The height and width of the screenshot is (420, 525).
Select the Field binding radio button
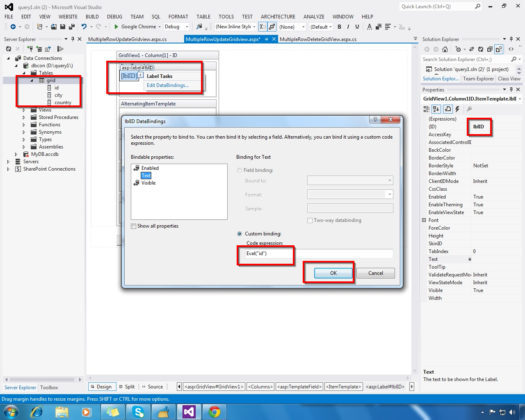pos(239,170)
